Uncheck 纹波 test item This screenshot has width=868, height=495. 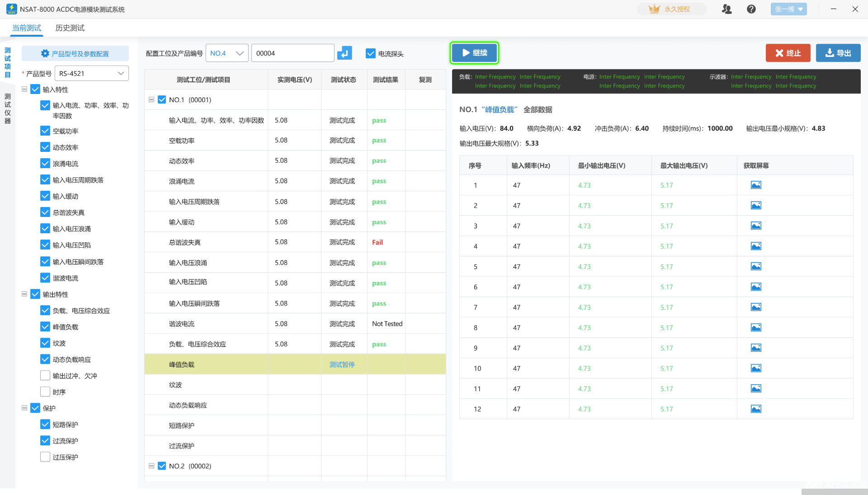tap(45, 343)
